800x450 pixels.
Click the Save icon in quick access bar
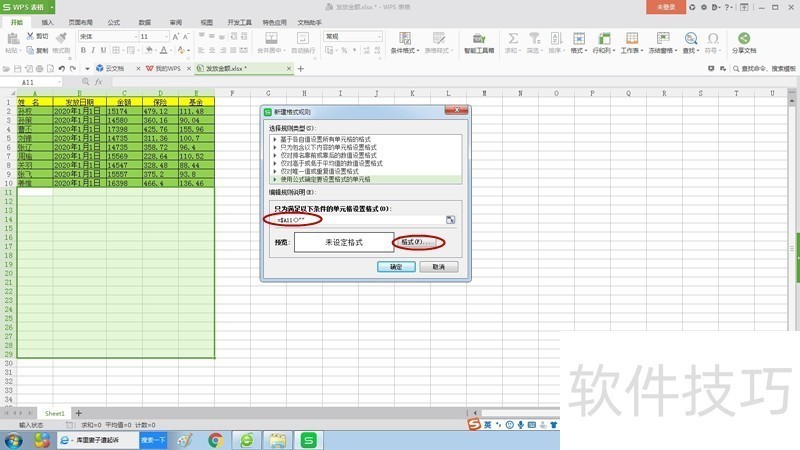coord(17,68)
